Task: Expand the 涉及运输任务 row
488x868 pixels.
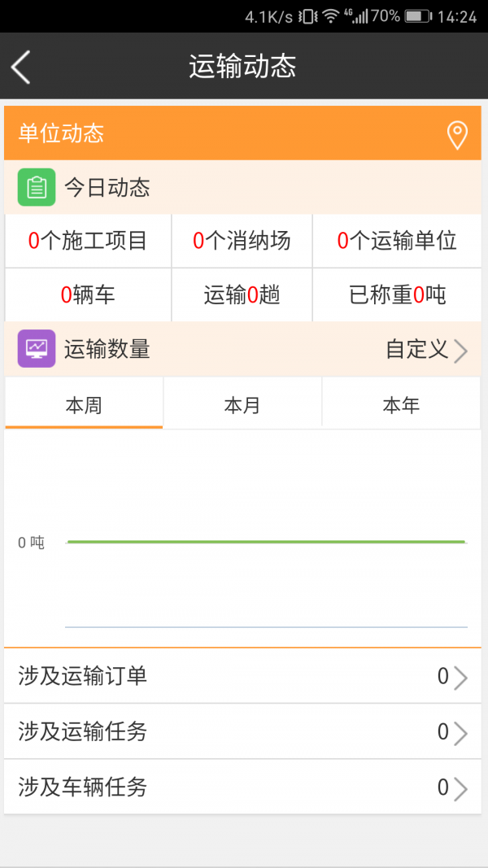Action: pos(244,731)
